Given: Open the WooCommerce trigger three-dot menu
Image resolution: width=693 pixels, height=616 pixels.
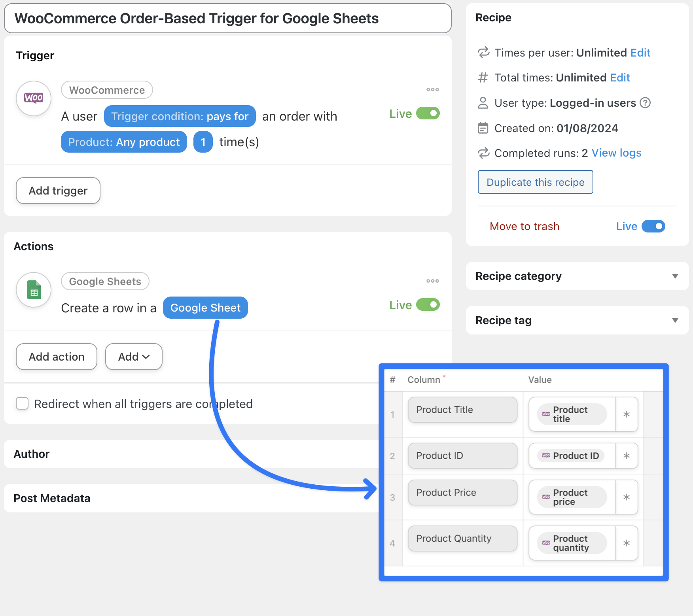Looking at the screenshot, I should click(432, 90).
